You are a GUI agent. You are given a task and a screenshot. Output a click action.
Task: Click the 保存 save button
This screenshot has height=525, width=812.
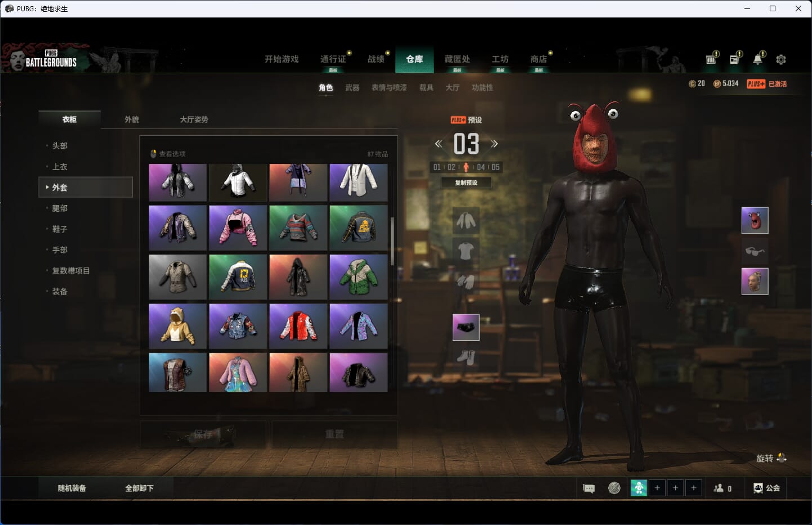(203, 434)
